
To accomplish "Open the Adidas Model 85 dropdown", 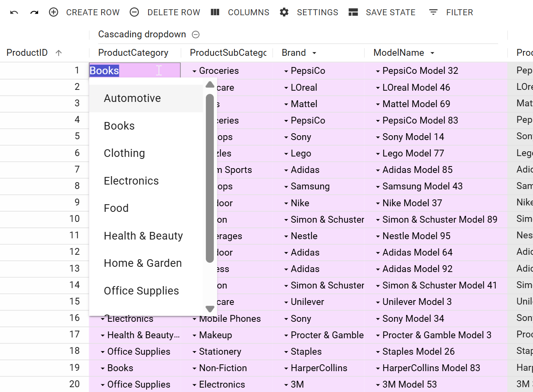I will tap(378, 170).
